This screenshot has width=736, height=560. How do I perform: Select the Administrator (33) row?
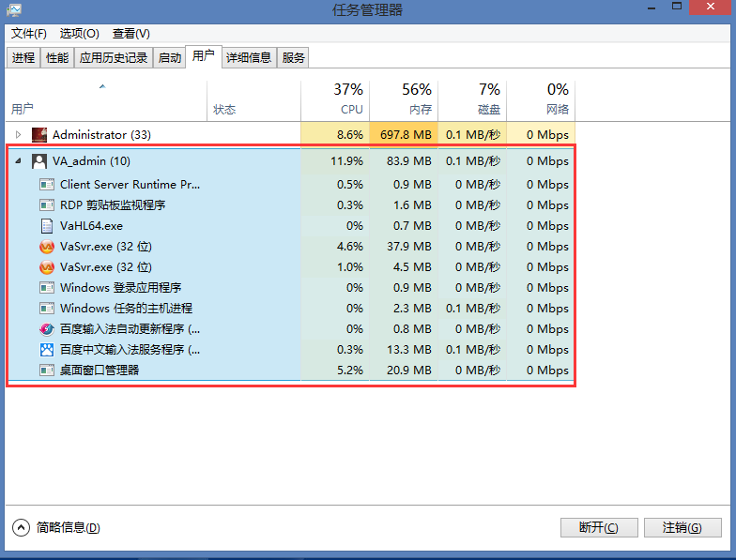[x=290, y=135]
